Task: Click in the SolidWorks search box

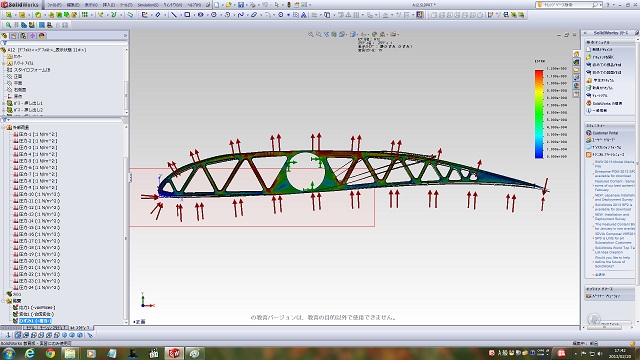Action: tap(568, 5)
